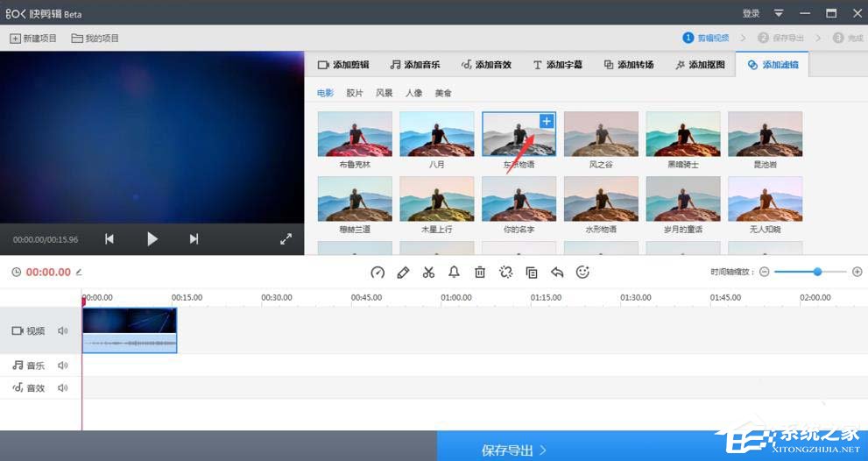Click the 保存导出 export button
Image resolution: width=868 pixels, height=461 pixels.
point(514,450)
